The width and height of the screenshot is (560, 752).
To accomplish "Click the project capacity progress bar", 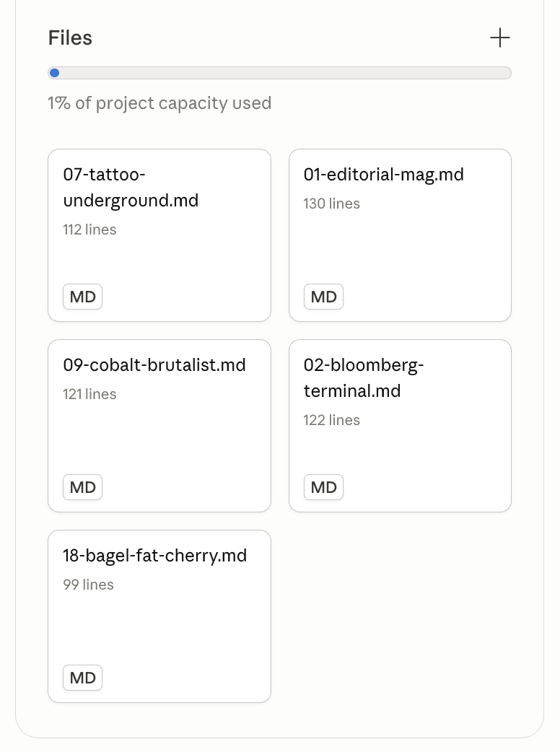I will point(279,73).
